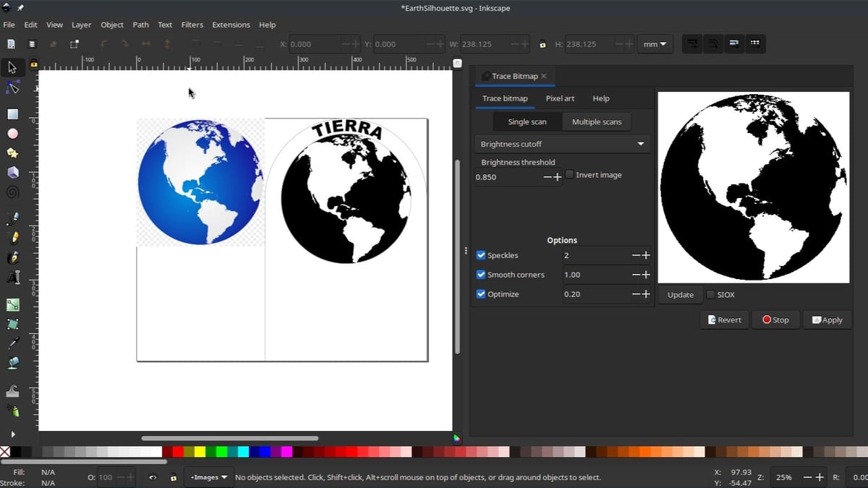Click the move gradients affect icon
Screen dimensions: 868x488
click(x=734, y=43)
